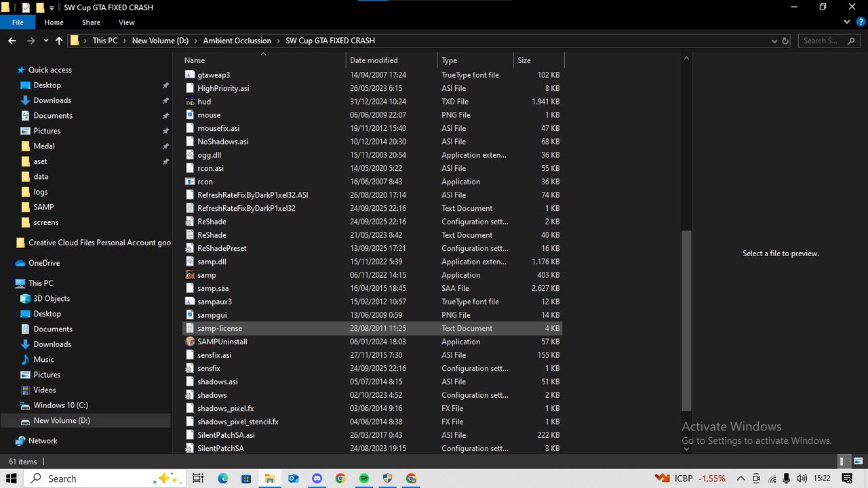Select the SAMP folder in navigation pane
The image size is (868, 488).
tap(43, 207)
